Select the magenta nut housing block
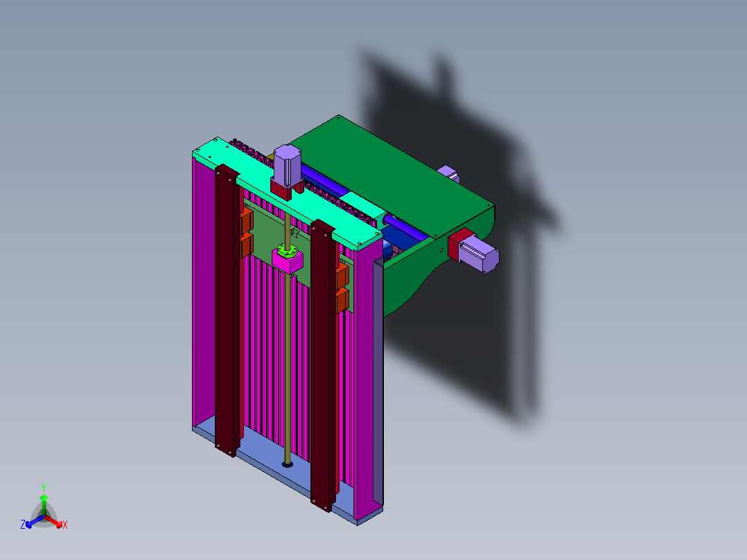 pos(288,262)
